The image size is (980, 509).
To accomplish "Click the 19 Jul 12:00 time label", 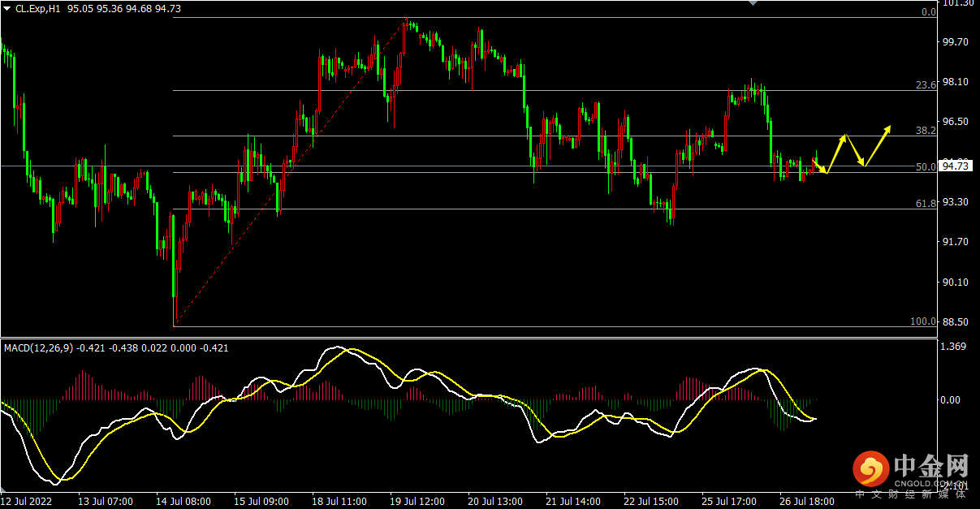I will (x=417, y=502).
